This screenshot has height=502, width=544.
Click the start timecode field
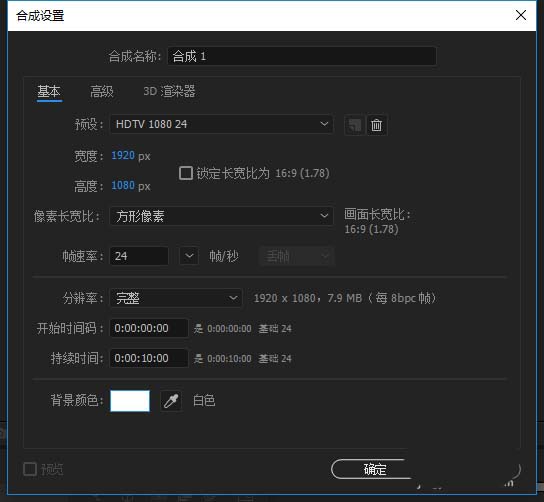[x=149, y=328]
